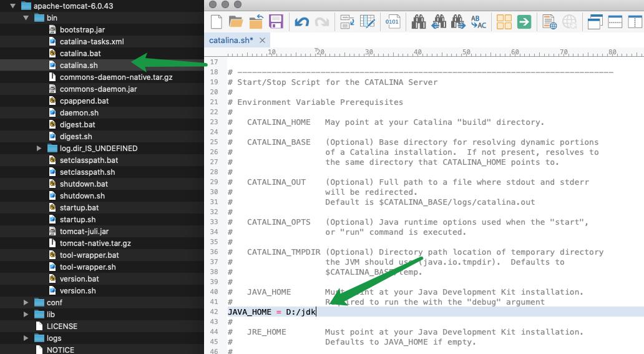Place cursor in 'JAVA_HOME = D:/jdk' line
This screenshot has height=354, width=644.
coord(424,312)
